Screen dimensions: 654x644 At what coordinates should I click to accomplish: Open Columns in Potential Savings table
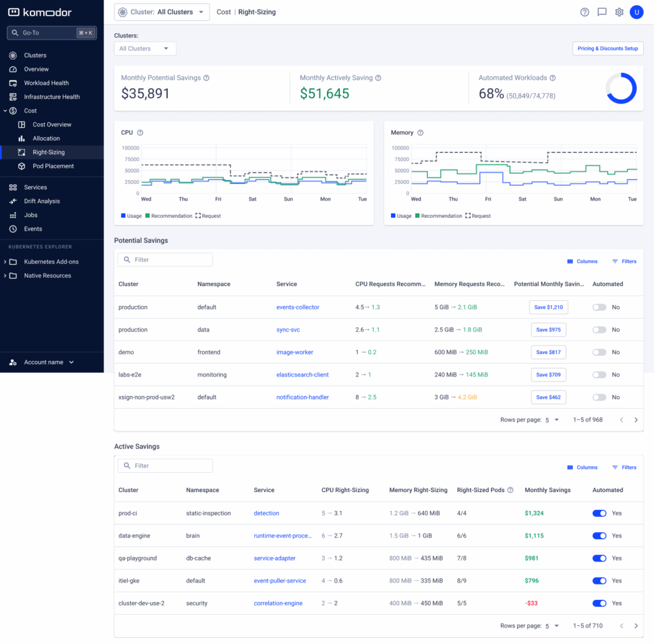tap(582, 261)
